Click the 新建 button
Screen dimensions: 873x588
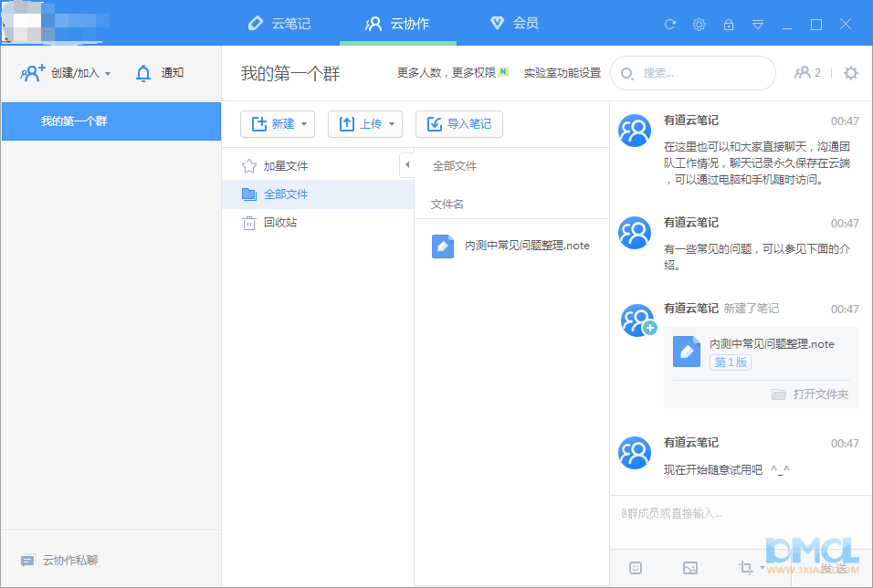pos(278,123)
